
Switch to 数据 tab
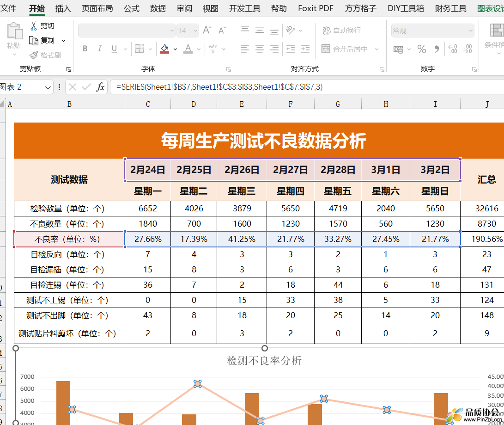click(x=158, y=8)
